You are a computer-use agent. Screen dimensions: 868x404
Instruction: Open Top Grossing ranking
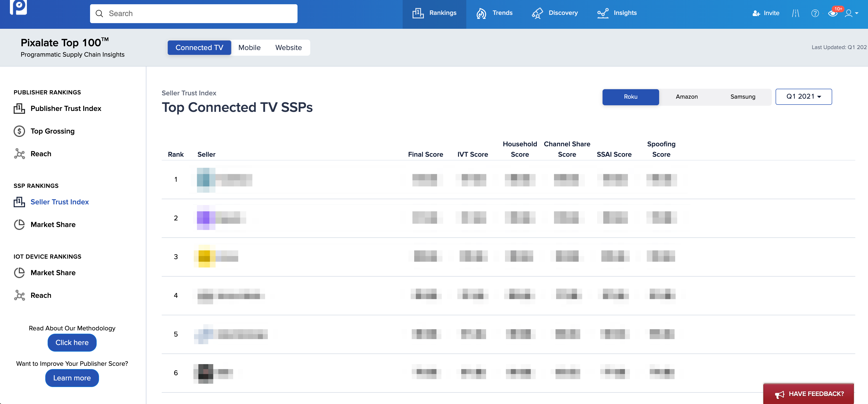(x=53, y=131)
